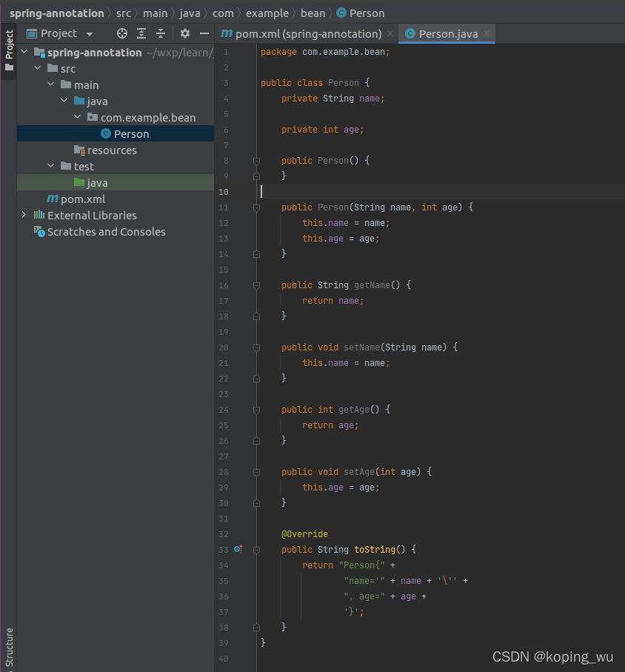Hide the Project tool window with minus icon

(x=204, y=33)
